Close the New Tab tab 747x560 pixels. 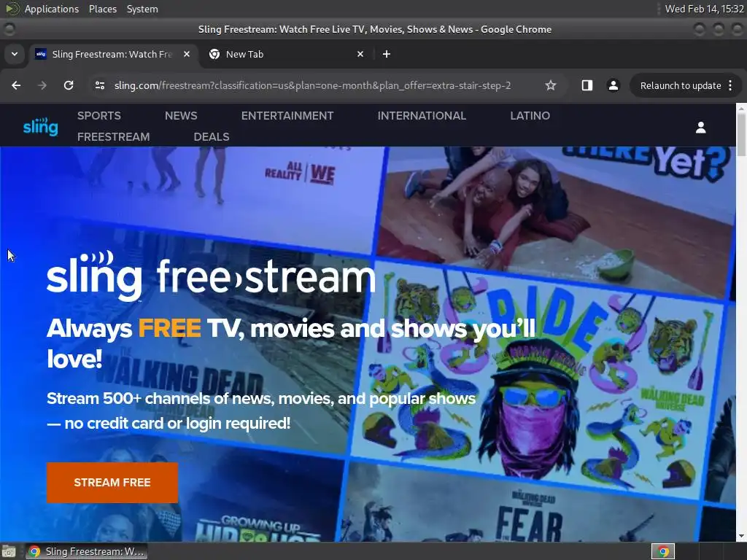[x=360, y=54]
